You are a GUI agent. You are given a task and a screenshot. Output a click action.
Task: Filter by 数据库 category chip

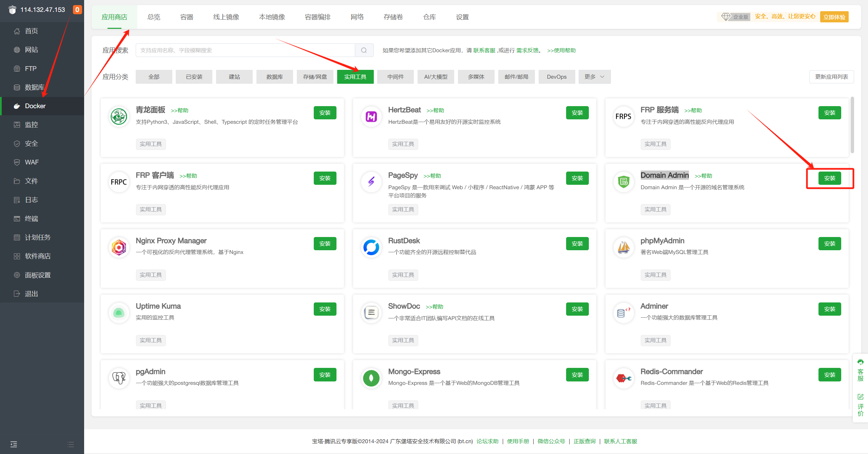(275, 77)
